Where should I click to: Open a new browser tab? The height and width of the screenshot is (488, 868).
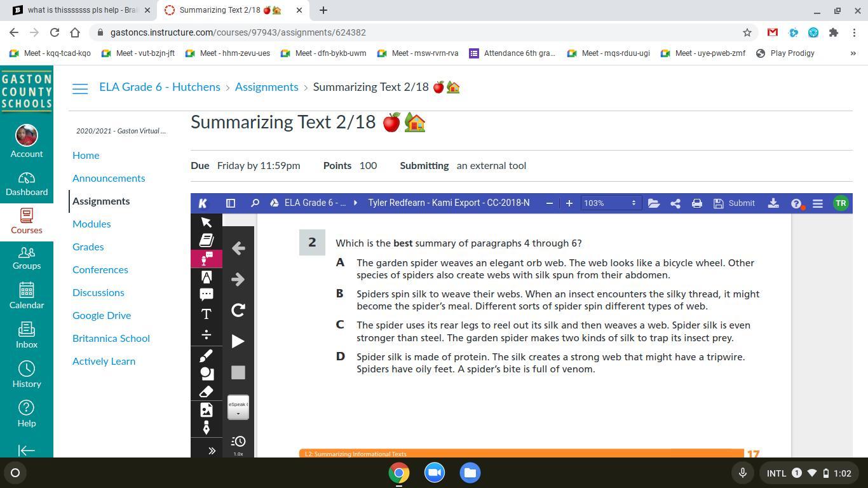click(323, 10)
